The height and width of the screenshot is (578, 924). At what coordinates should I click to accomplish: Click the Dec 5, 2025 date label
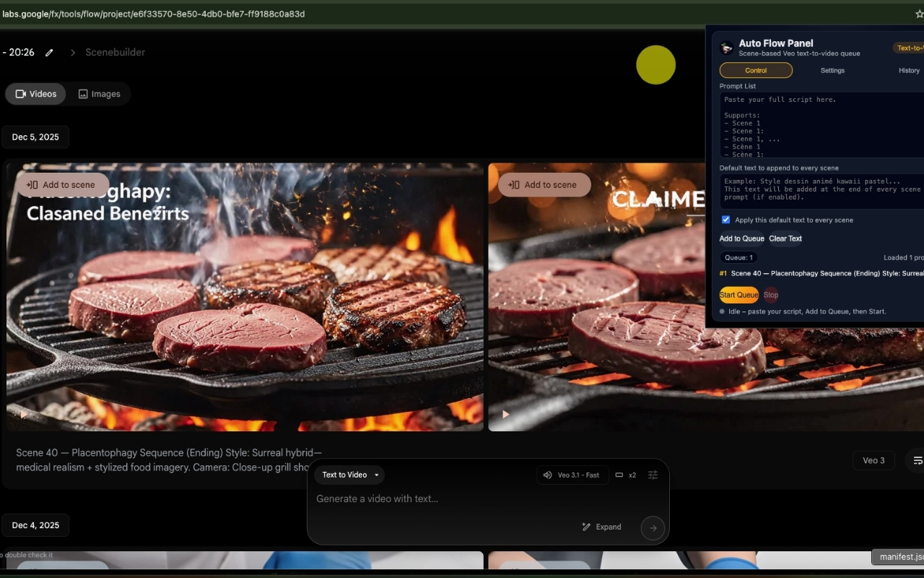(35, 137)
